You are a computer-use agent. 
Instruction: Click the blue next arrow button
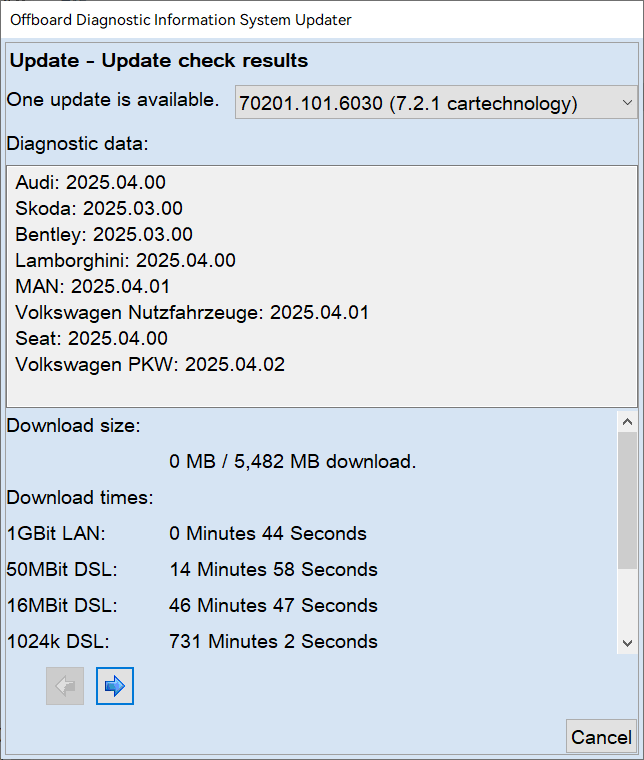[115, 686]
